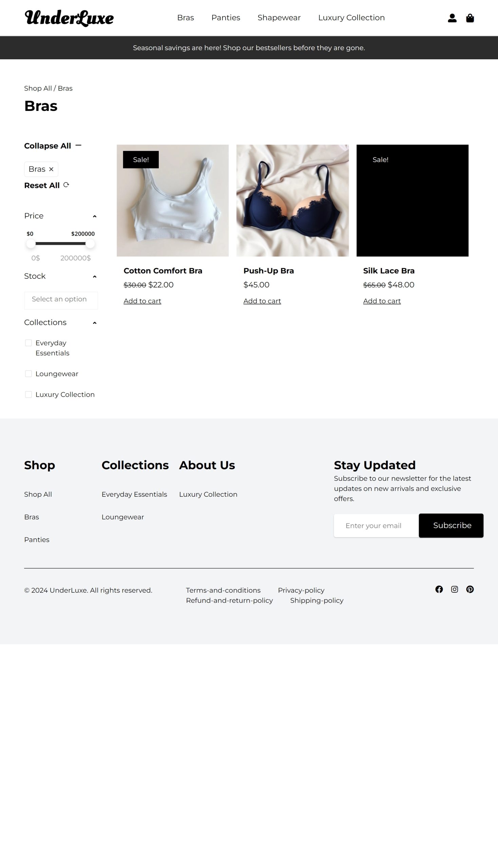Visit the Pinterest profile icon
The width and height of the screenshot is (498, 868).
470,589
